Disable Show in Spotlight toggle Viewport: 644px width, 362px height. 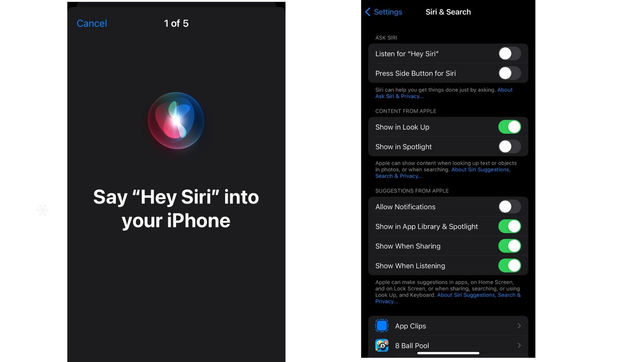(509, 147)
